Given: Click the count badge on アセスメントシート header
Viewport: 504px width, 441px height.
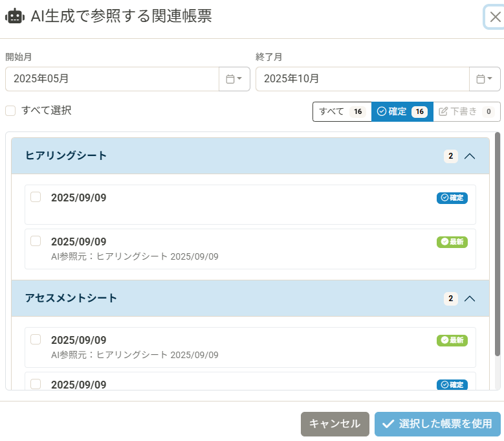Looking at the screenshot, I should (x=450, y=299).
